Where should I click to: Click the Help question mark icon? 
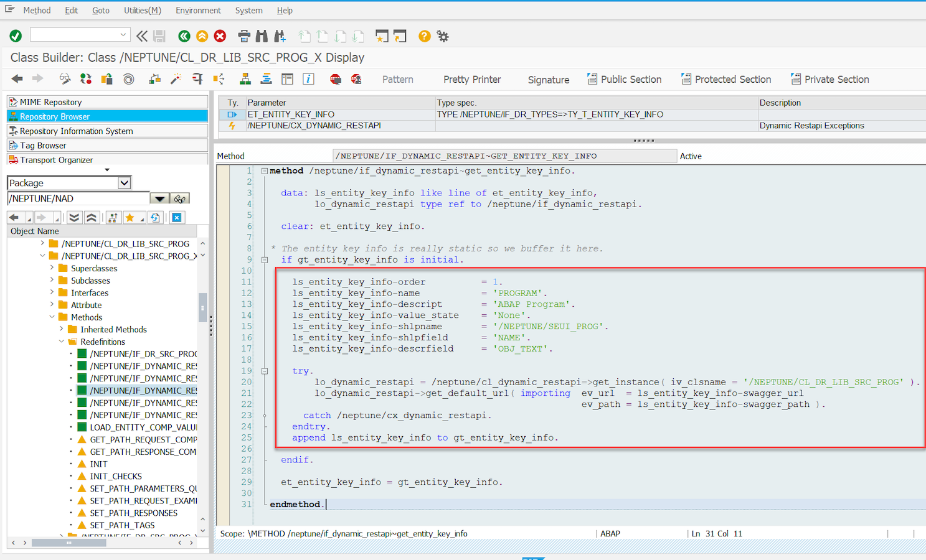(424, 36)
